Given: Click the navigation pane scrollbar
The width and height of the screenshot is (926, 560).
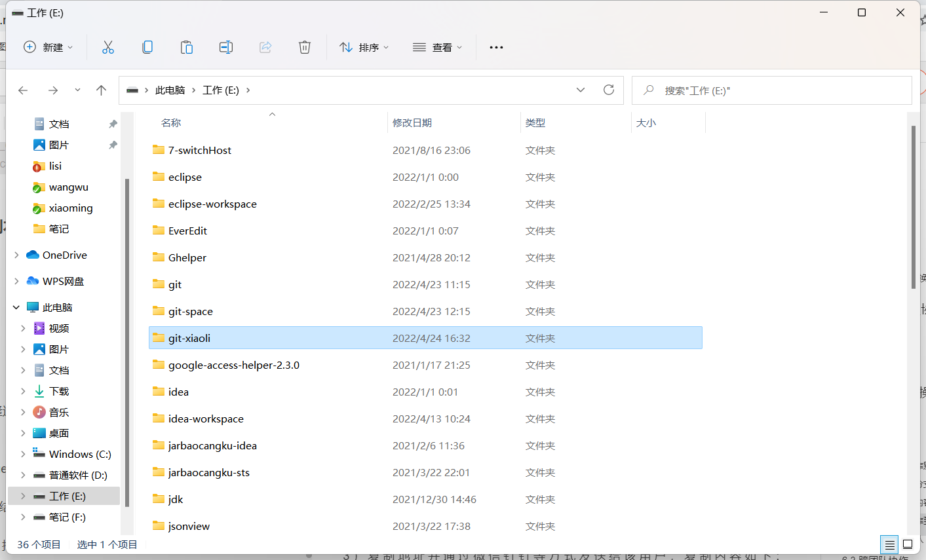Looking at the screenshot, I should point(126,342).
